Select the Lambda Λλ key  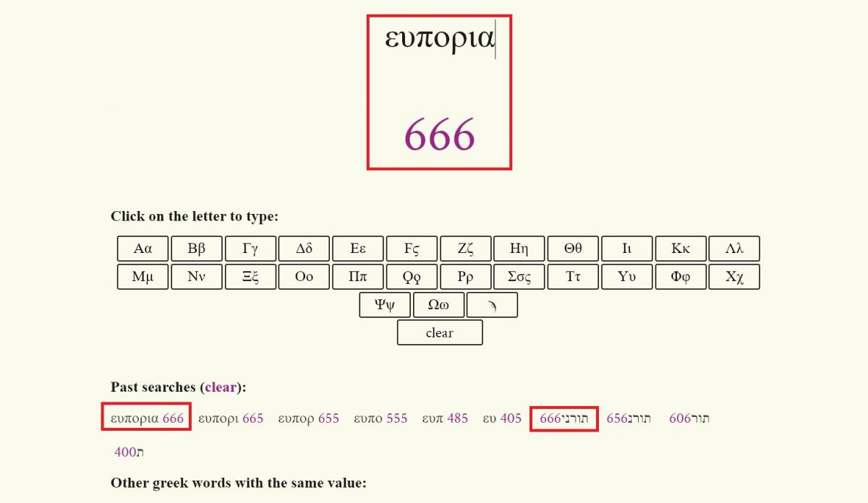(x=734, y=249)
